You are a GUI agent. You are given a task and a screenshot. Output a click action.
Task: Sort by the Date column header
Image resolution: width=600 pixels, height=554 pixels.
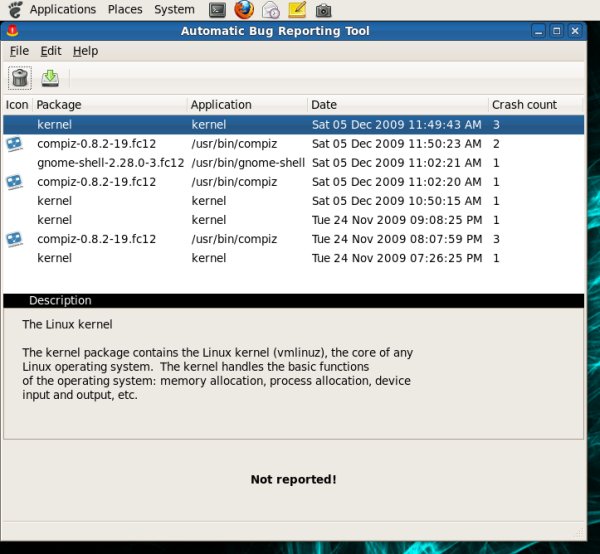click(398, 104)
